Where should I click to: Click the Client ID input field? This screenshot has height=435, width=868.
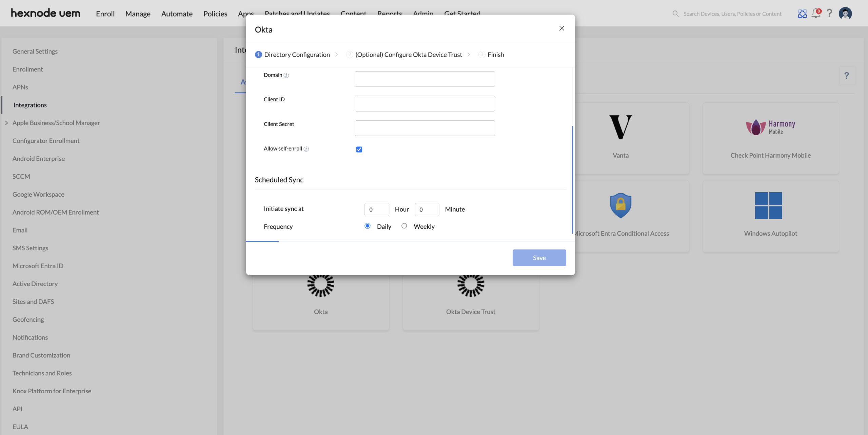click(x=425, y=103)
